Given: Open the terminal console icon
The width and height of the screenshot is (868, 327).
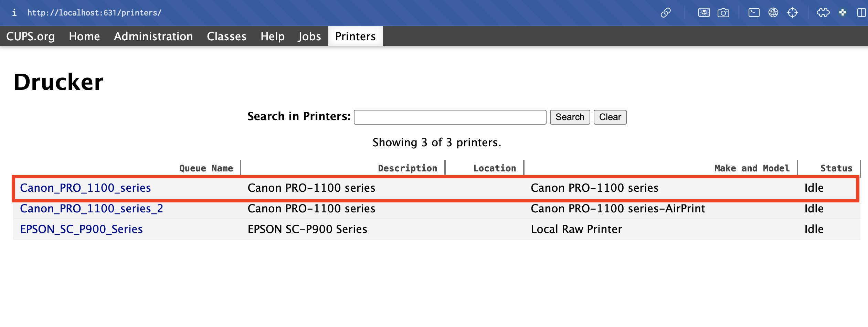Looking at the screenshot, I should pos(754,13).
